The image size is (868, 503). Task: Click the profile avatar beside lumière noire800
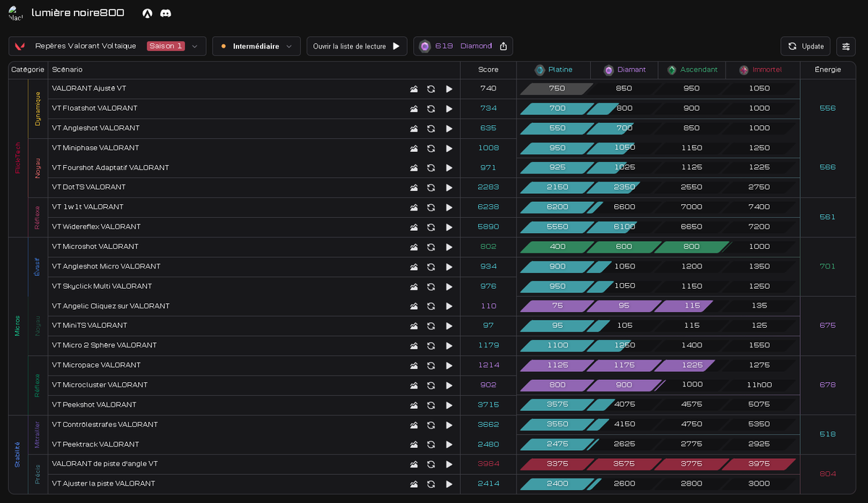(x=16, y=13)
